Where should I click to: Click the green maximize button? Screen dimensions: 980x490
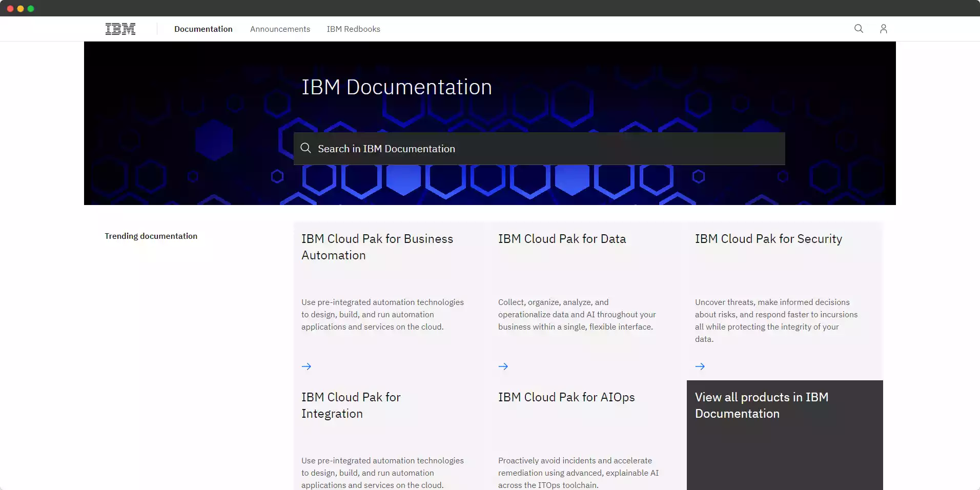click(x=31, y=8)
